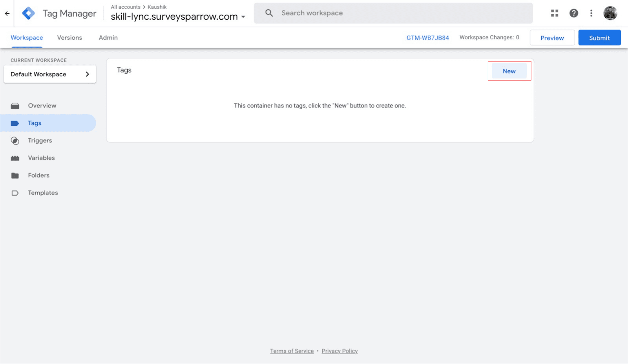Open the help question mark icon
Image resolution: width=628 pixels, height=364 pixels.
click(x=573, y=13)
